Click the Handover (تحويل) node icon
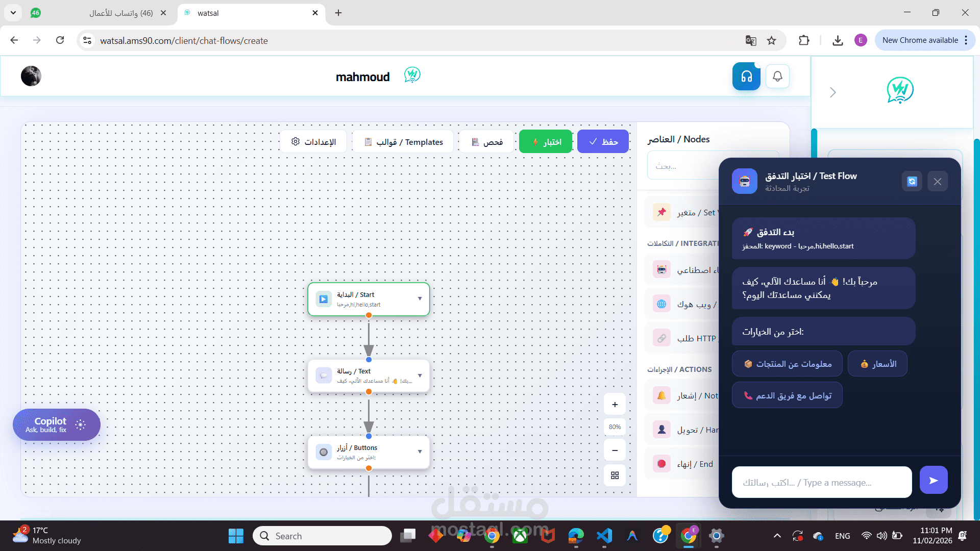The image size is (980, 551). tap(662, 429)
